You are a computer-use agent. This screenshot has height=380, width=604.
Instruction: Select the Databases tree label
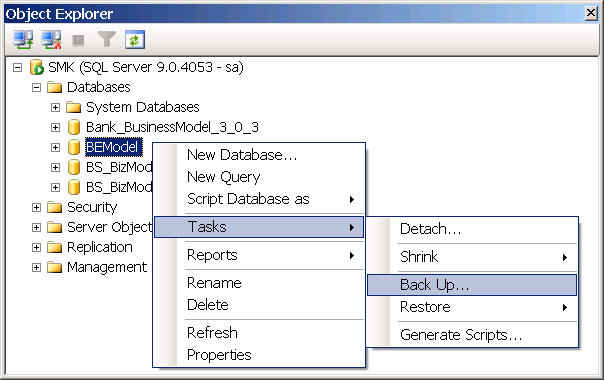(x=99, y=87)
